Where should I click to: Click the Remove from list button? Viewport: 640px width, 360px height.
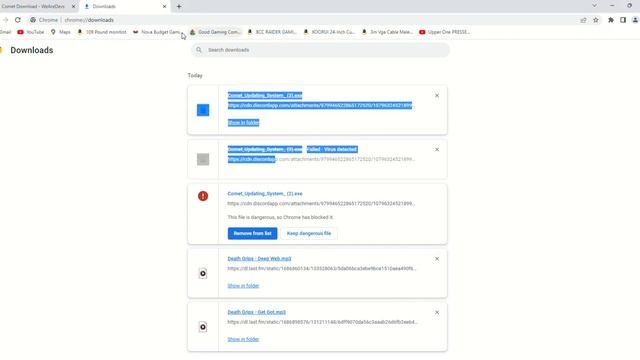[252, 233]
